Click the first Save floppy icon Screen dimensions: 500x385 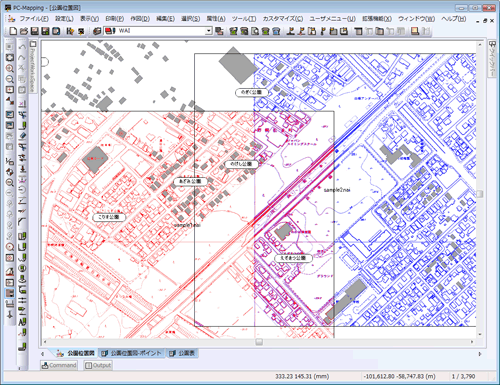(34, 31)
